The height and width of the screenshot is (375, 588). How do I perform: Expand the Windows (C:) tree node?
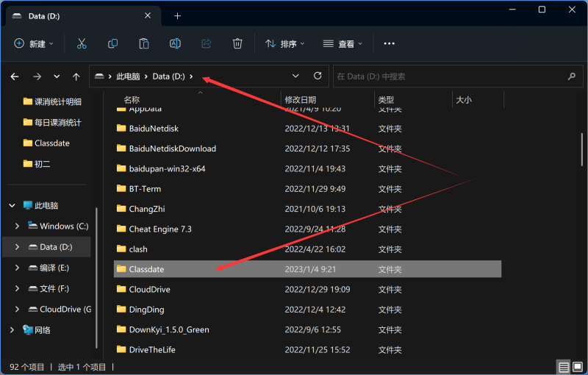click(18, 226)
